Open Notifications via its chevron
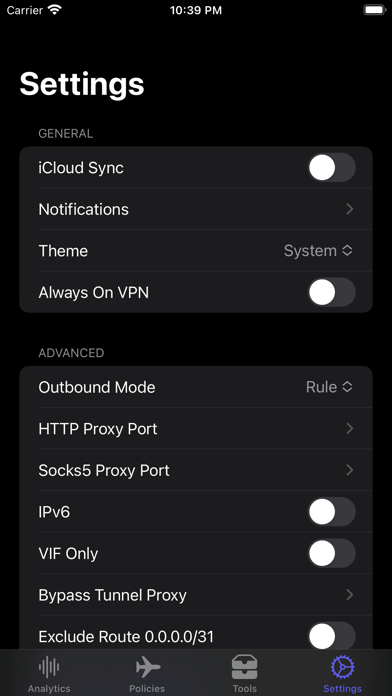Screen dimensions: 392x696 point(350,209)
